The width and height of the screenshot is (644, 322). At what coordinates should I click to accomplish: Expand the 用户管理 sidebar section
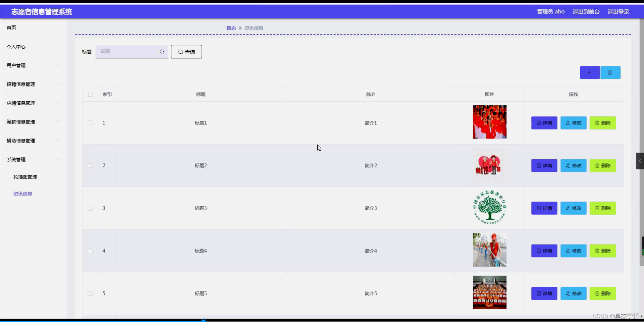[16, 65]
